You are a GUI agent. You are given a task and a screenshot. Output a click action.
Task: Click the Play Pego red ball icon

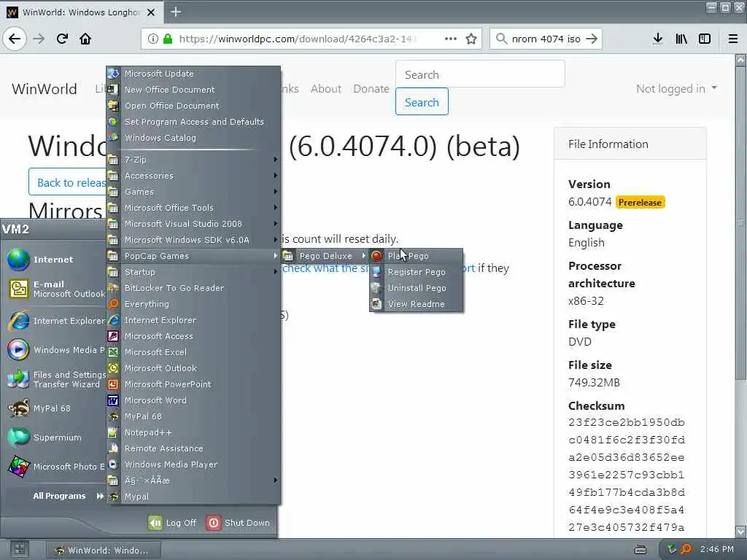coord(376,256)
